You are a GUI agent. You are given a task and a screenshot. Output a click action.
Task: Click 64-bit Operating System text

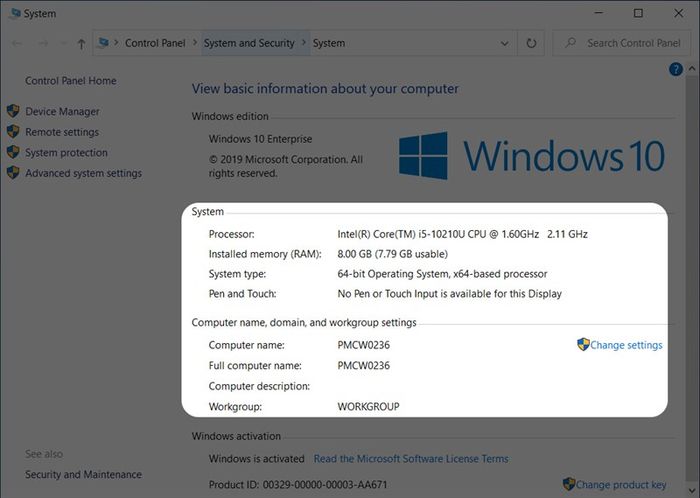point(442,274)
